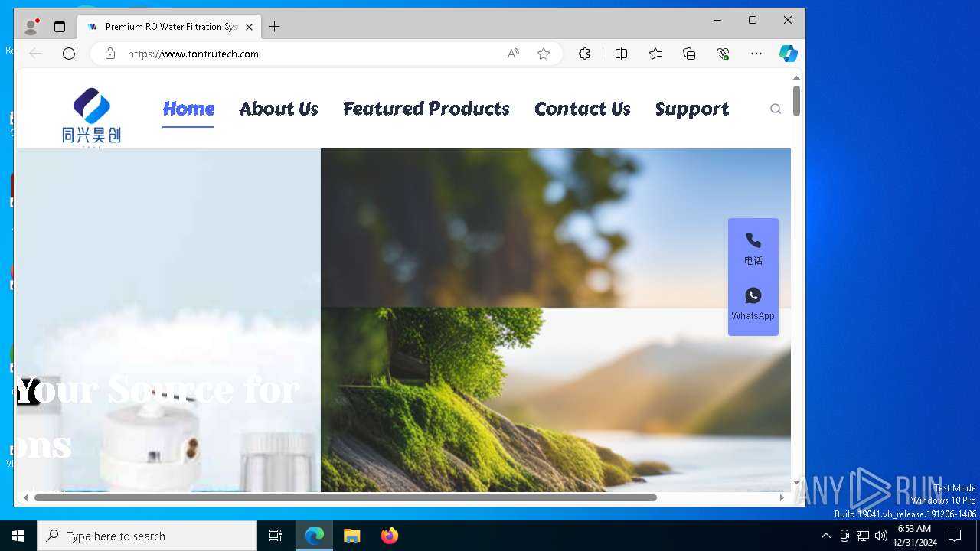
Task: Open the notification center
Action: point(955,536)
